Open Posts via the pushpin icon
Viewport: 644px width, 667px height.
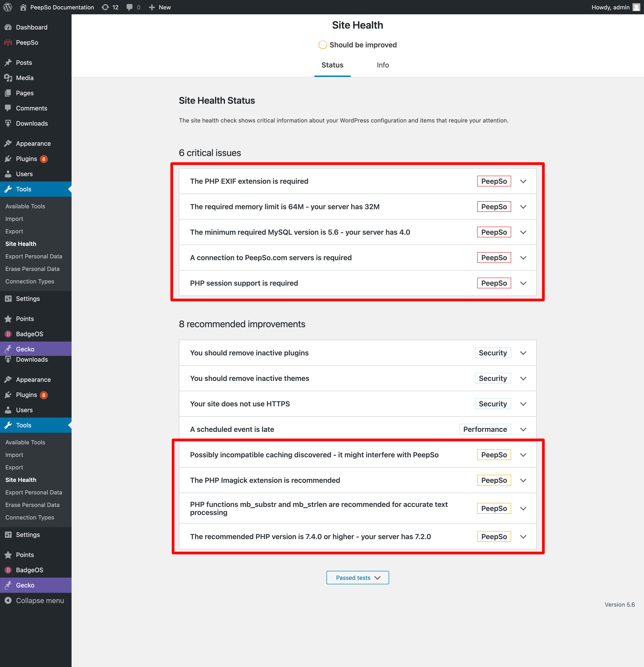click(x=8, y=63)
